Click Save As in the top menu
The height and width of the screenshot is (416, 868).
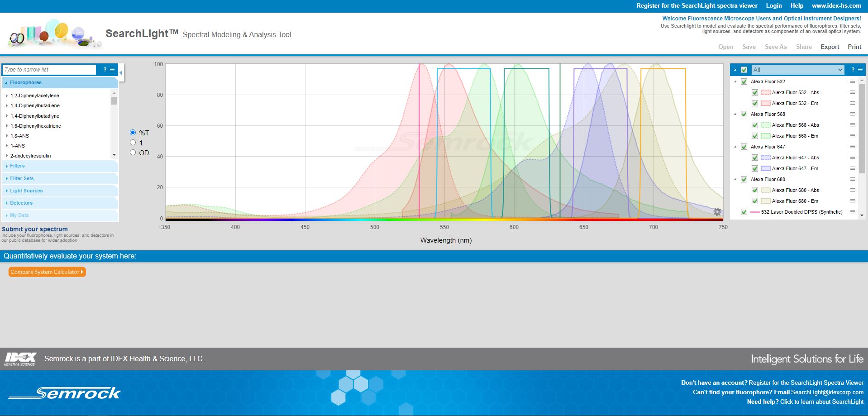tap(776, 47)
